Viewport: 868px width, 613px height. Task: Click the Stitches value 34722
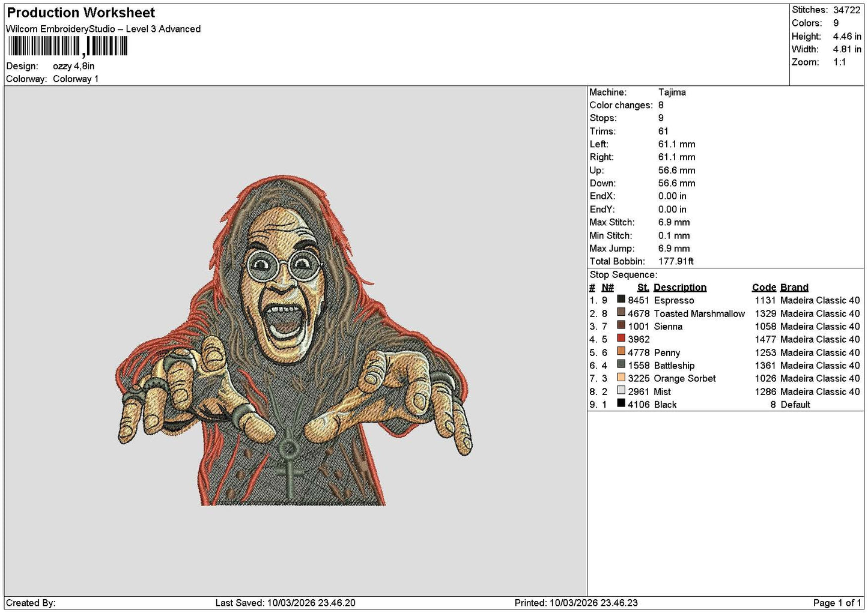tap(846, 10)
